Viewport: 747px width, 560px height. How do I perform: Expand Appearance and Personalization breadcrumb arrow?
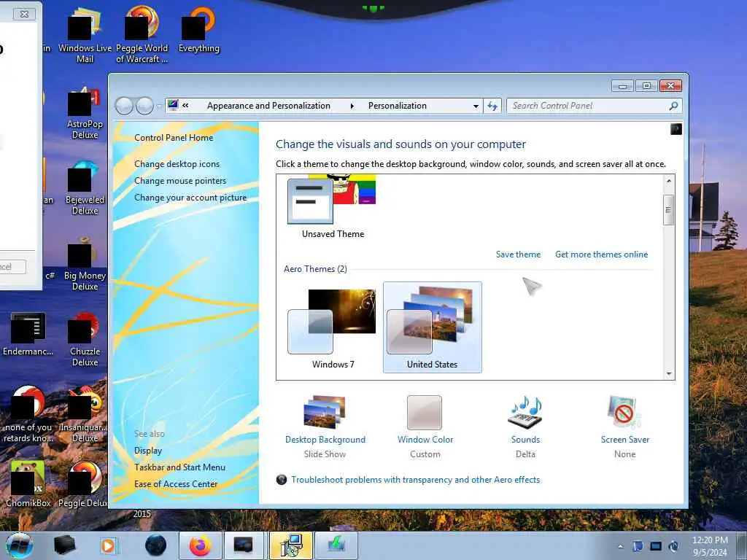[352, 106]
